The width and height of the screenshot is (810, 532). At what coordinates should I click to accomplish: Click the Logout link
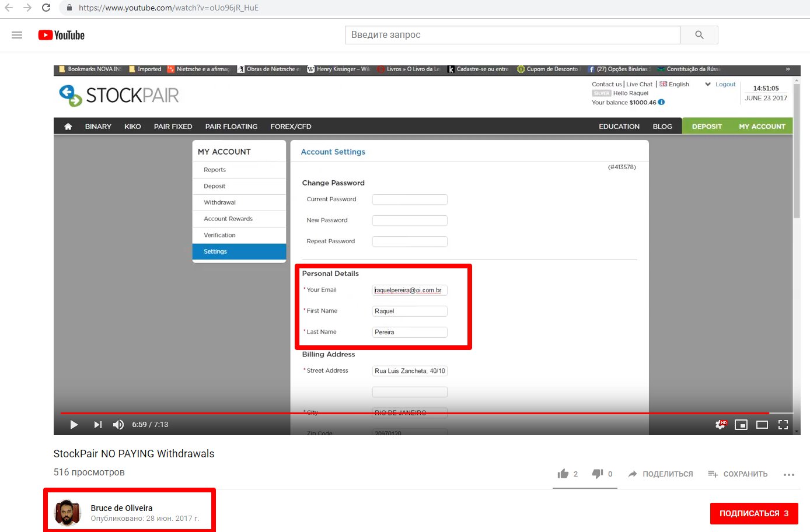[725, 84]
